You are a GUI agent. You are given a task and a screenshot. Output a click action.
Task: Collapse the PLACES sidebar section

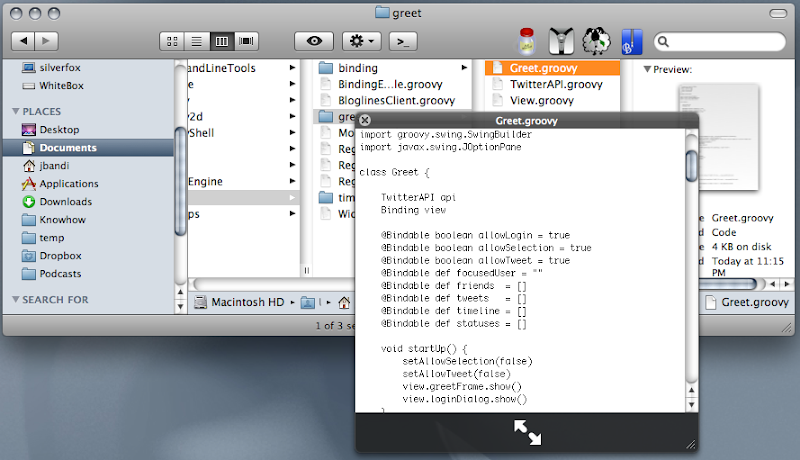(16, 111)
